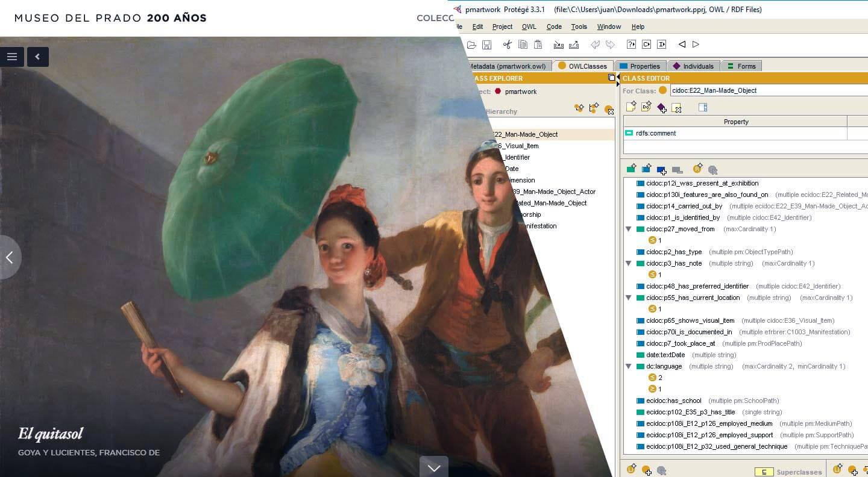
Task: Navigate forward with the right triangle arrow
Action: pyautogui.click(x=696, y=45)
